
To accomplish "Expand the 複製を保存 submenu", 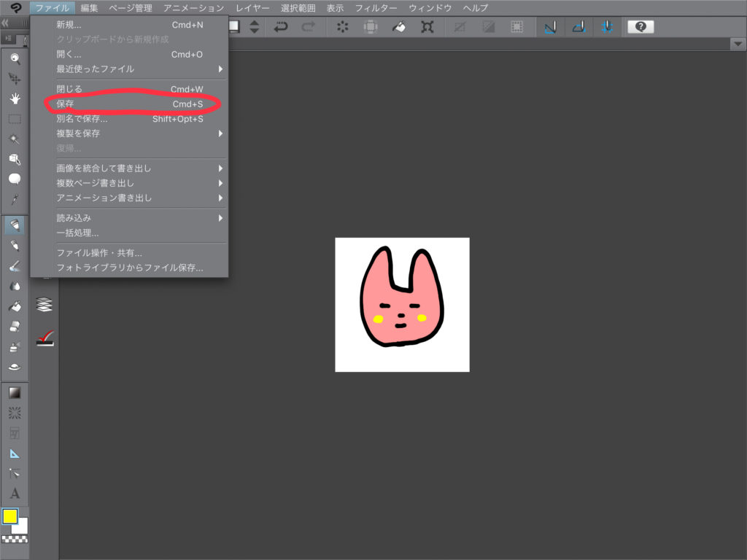I will point(130,133).
